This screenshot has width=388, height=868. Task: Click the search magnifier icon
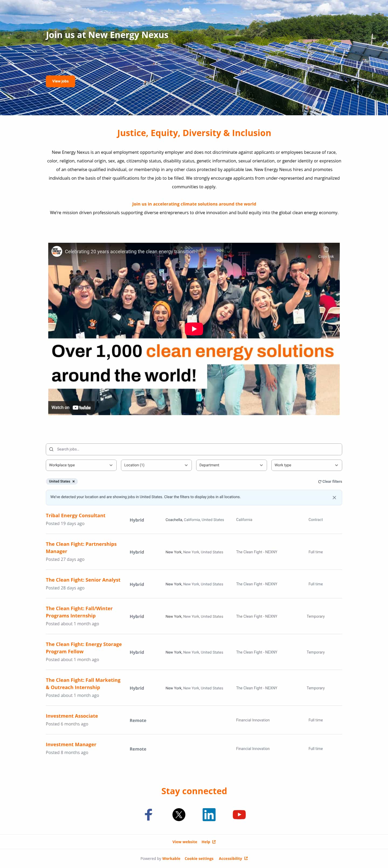coord(51,449)
